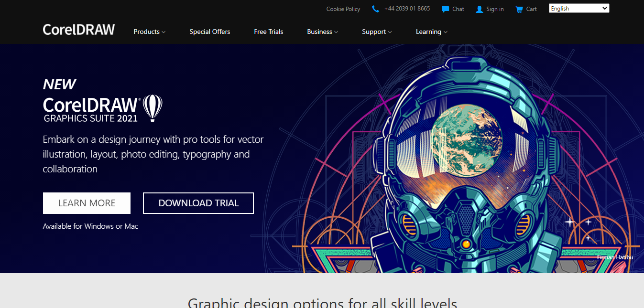644x308 pixels.
Task: Click the Firman Hatibu artist credit
Action: (615, 257)
